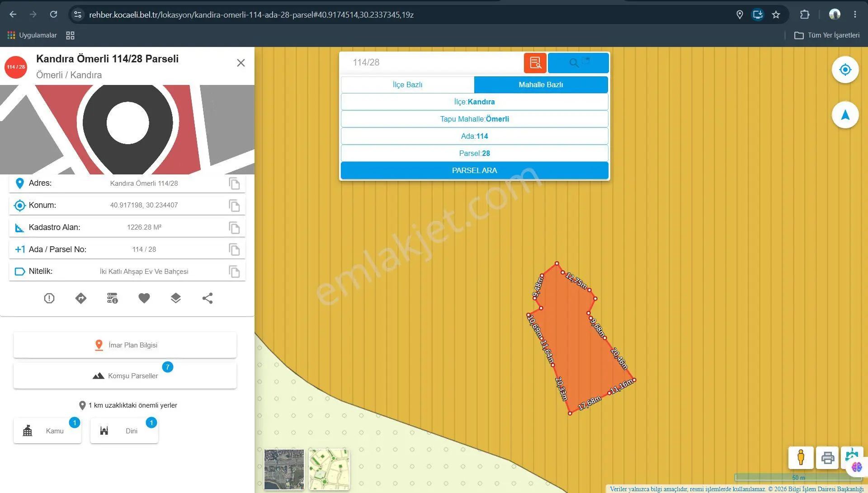Image resolution: width=868 pixels, height=493 pixels.
Task: Add parcel to favorites with heart icon
Action: [x=144, y=298]
